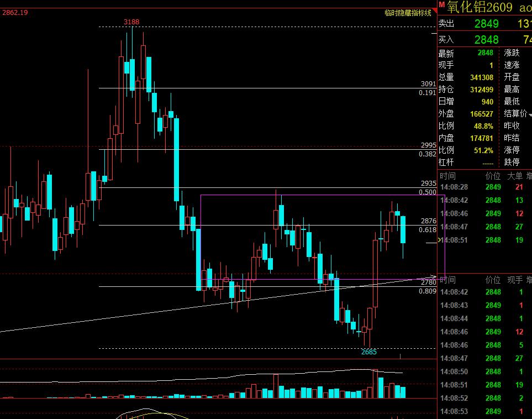Click the 氧化铝2609 contract title

(x=480, y=7)
